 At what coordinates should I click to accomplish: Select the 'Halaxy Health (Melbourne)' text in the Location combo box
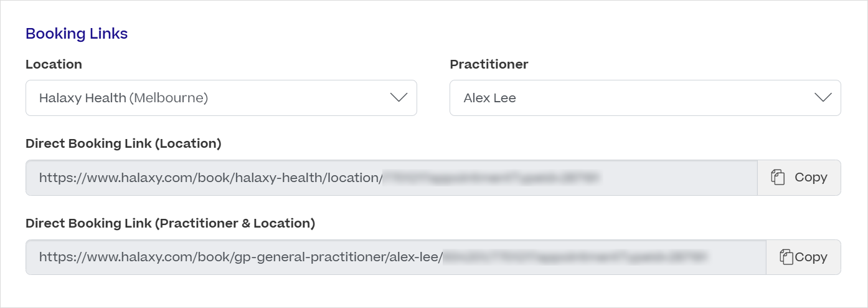coord(123,98)
